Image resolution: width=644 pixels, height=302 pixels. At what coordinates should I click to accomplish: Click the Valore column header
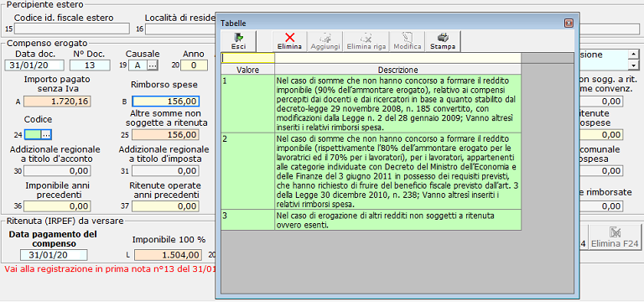(x=247, y=70)
